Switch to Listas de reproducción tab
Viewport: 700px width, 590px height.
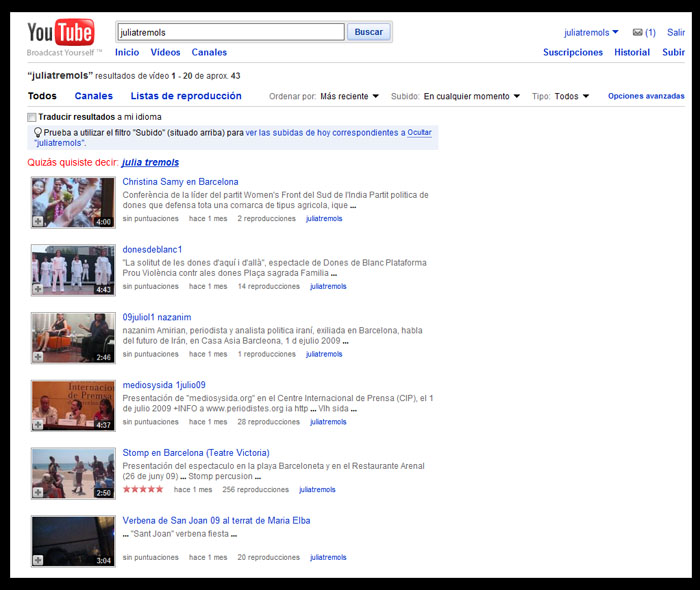[x=186, y=96]
